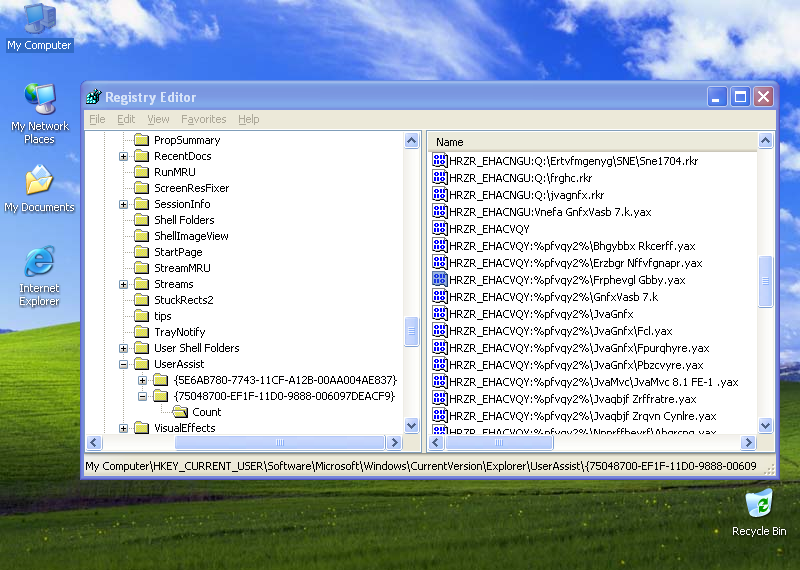Viewport: 800px width, 570px height.
Task: Click value icon for Zrqvn Cynlre.yax entry
Action: click(x=439, y=415)
